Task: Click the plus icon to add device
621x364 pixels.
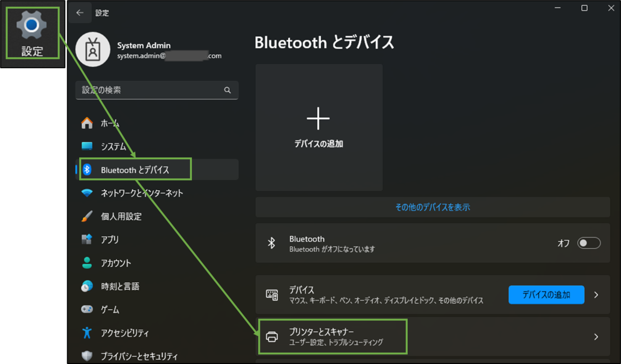Action: [318, 118]
